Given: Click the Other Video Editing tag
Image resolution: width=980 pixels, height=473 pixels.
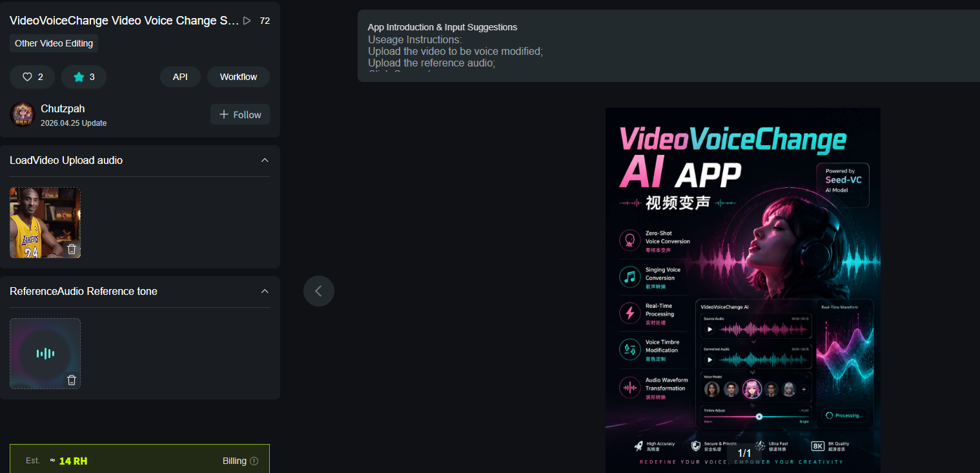Looking at the screenshot, I should click(x=54, y=43).
